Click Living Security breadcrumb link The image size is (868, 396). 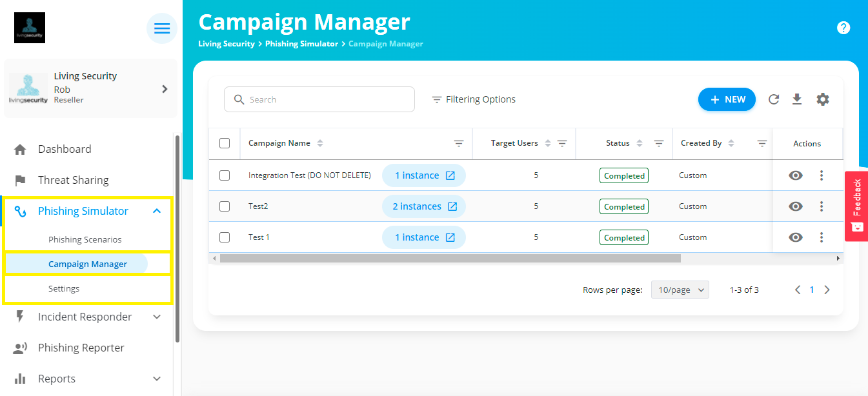pos(227,44)
